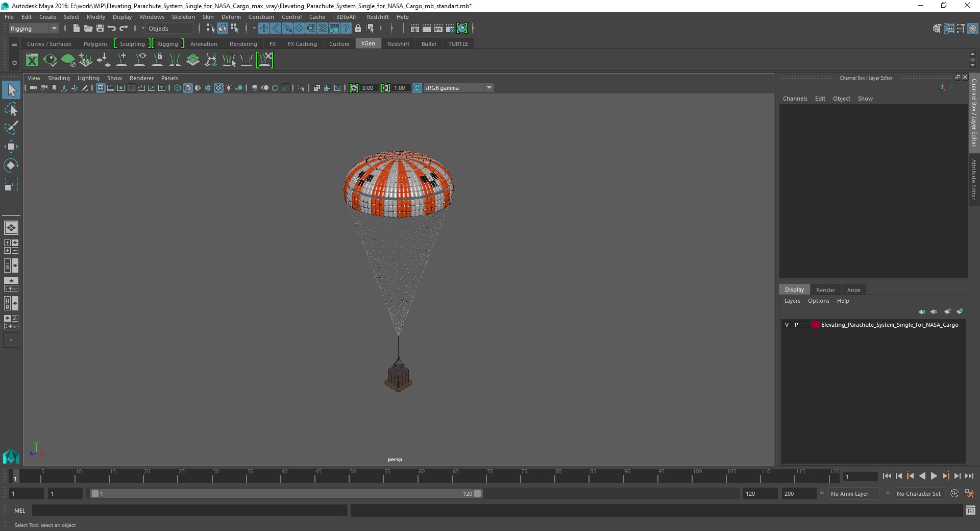Viewport: 980px width, 531px height.
Task: Redo the last action
Action: [x=123, y=29]
